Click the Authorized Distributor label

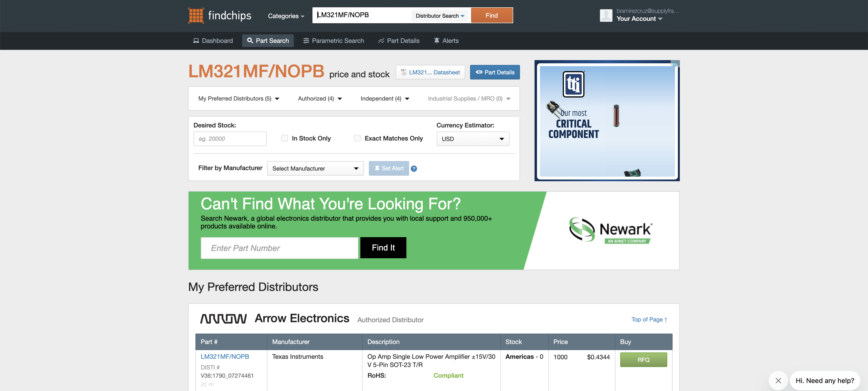pos(390,320)
